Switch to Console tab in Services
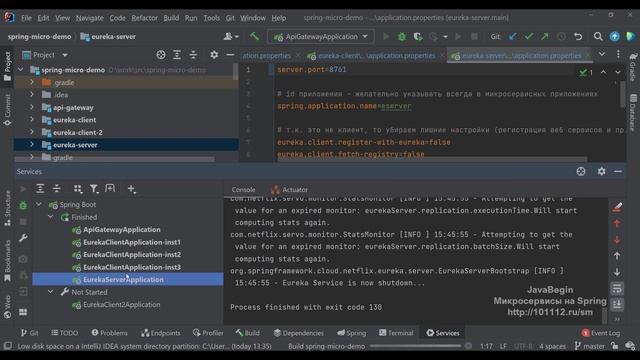 coord(243,190)
